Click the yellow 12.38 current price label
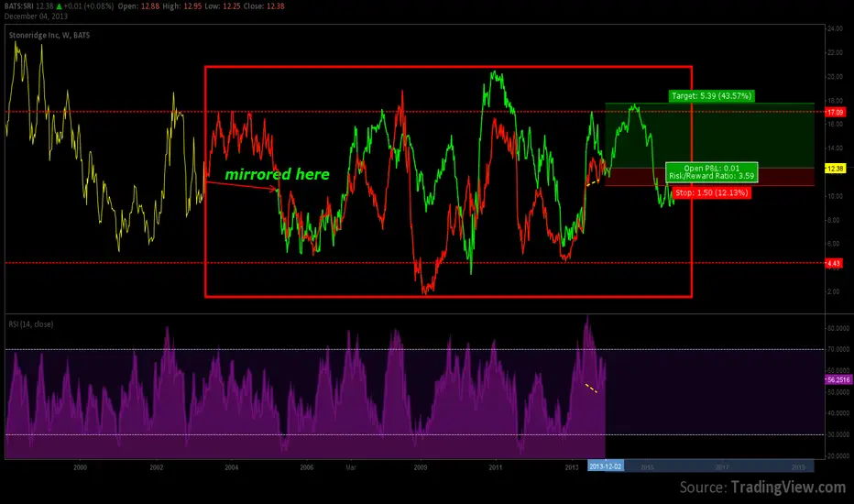854x504 pixels. click(x=835, y=169)
